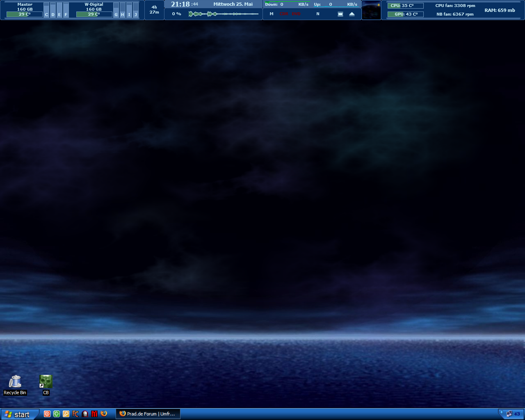Viewport: 525px width, 420px height.
Task: Launch the CB desktop shortcut
Action: click(x=46, y=382)
